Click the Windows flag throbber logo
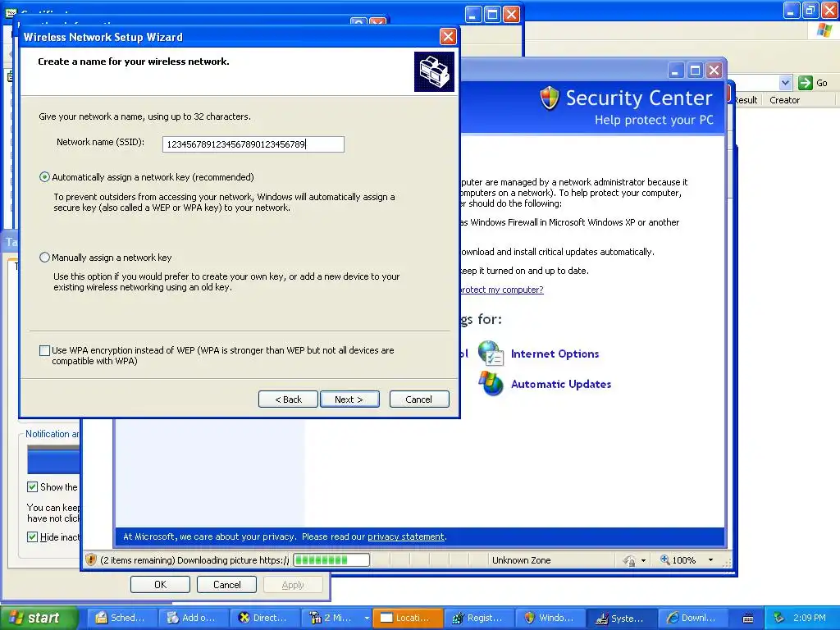The width and height of the screenshot is (840, 630). 824,30
